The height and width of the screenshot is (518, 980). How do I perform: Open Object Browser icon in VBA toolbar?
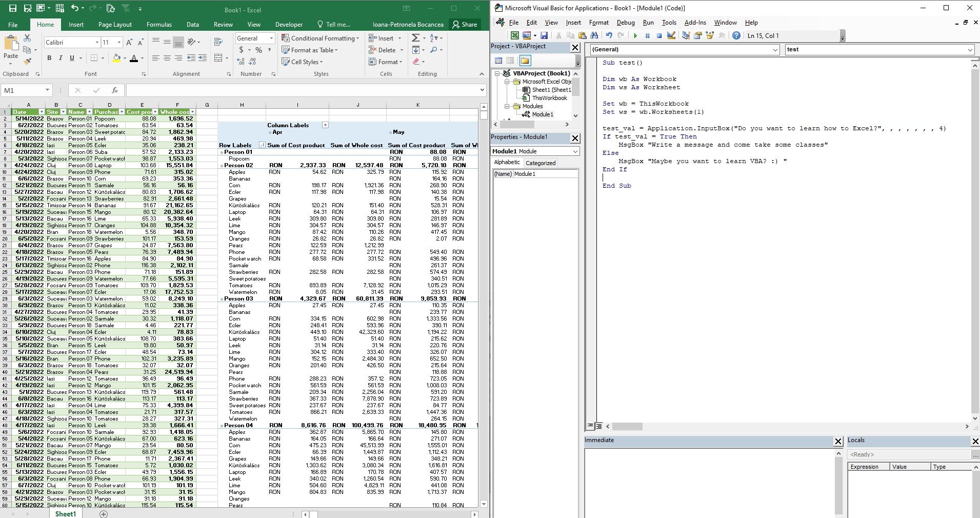(x=710, y=35)
